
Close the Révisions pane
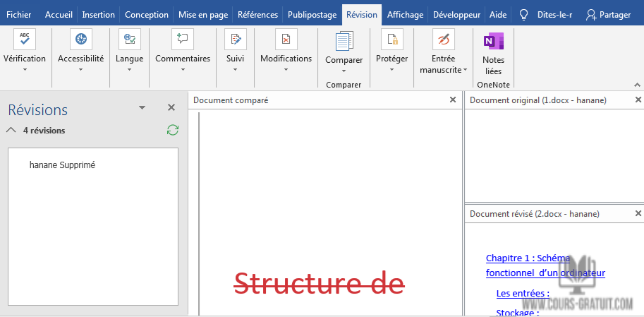click(171, 107)
